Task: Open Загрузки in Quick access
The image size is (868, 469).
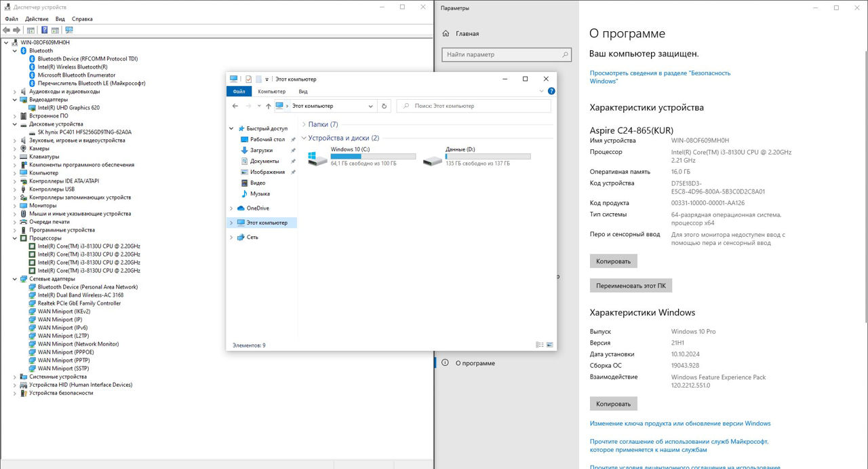Action: 261,150
